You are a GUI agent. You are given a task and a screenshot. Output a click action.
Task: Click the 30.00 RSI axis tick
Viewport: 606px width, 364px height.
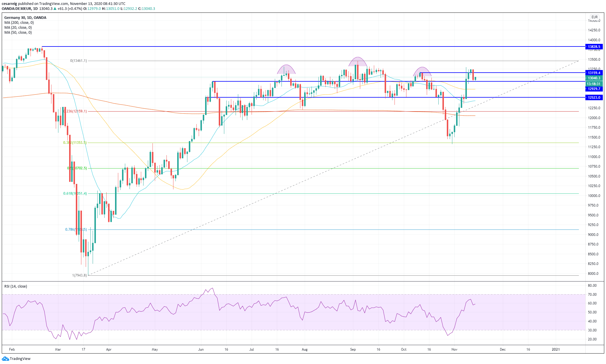click(x=592, y=330)
